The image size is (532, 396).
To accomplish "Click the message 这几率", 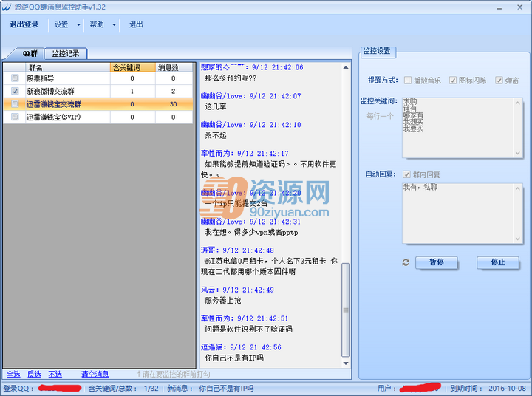I will click(x=216, y=106).
